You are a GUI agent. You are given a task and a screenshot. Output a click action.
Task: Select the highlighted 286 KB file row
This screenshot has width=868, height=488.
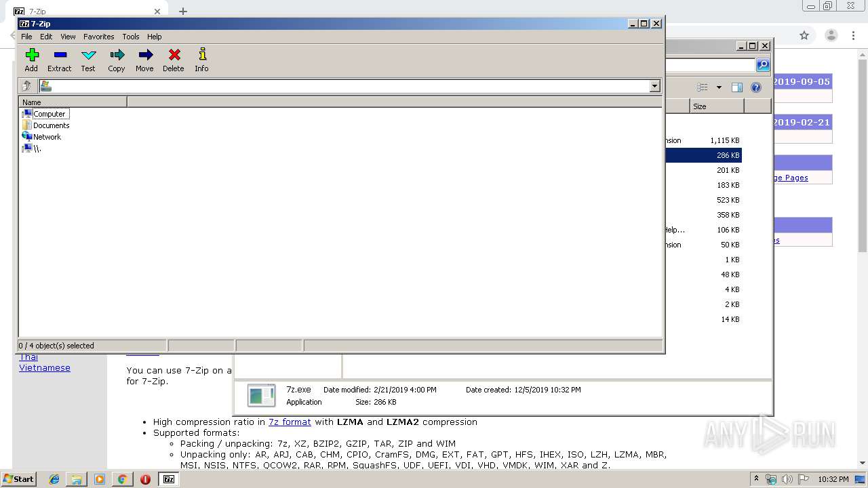[703, 155]
